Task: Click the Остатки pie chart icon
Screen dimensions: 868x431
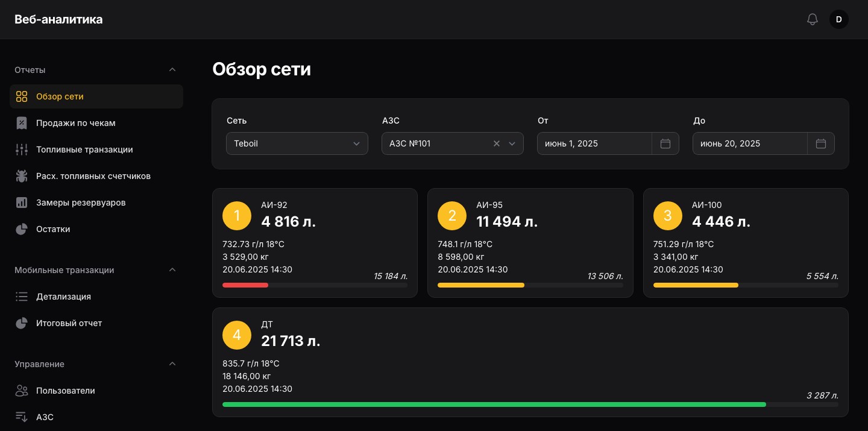Action: 22,229
